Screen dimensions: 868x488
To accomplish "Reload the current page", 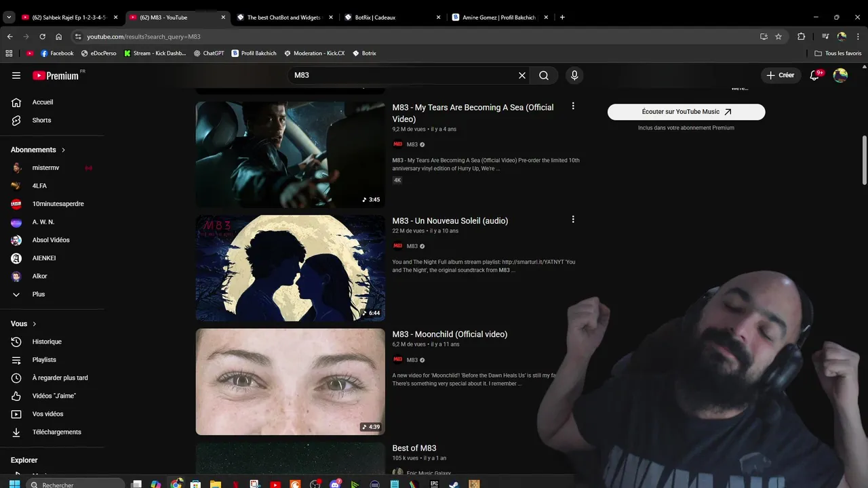I will [43, 37].
